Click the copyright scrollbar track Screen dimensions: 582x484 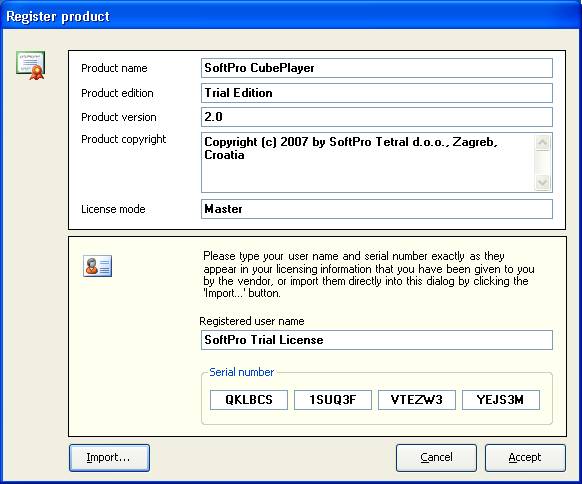(543, 163)
